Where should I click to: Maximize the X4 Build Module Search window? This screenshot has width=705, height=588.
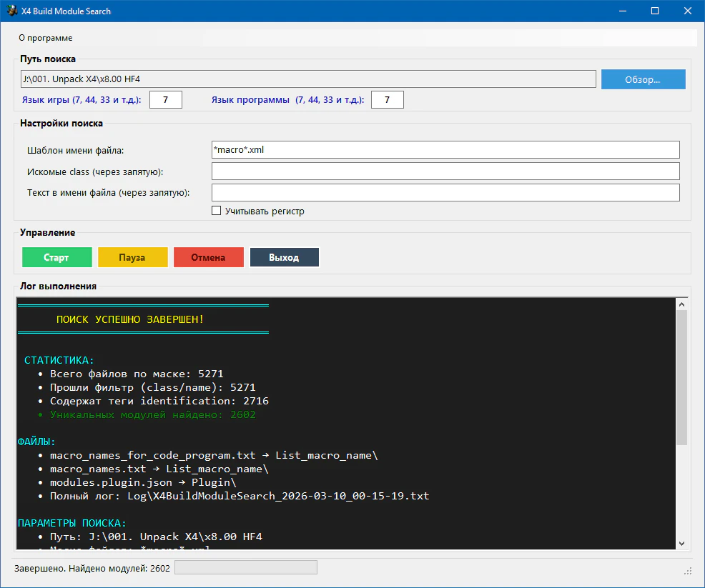coord(655,11)
